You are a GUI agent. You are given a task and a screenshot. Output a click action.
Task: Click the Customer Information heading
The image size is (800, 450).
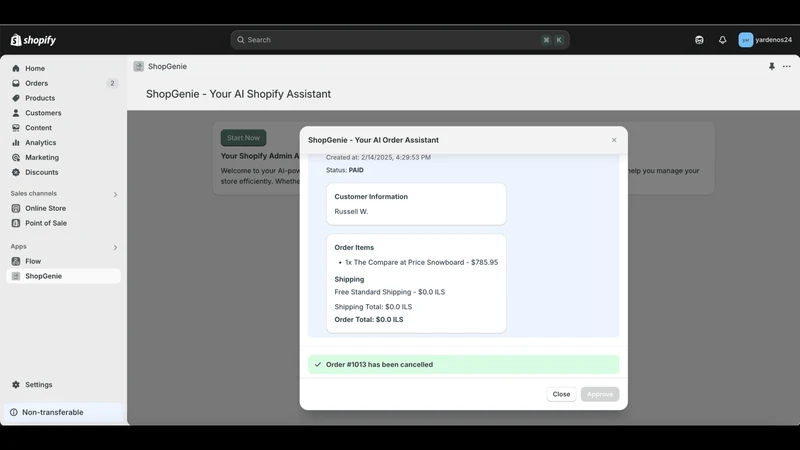371,196
